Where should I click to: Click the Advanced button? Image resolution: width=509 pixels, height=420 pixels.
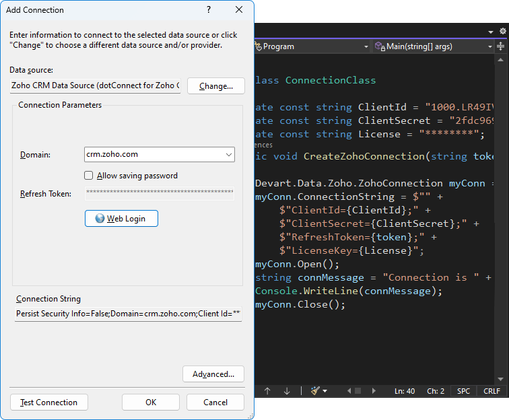(x=213, y=374)
